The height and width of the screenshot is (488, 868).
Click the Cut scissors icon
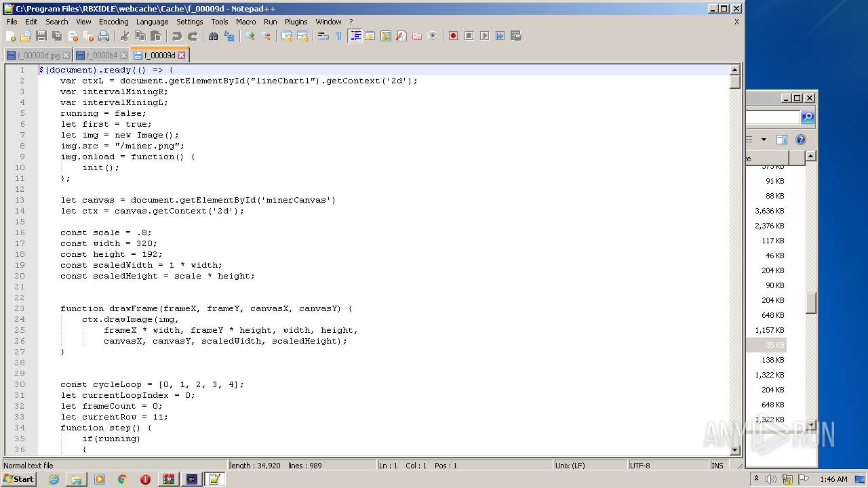click(x=124, y=36)
